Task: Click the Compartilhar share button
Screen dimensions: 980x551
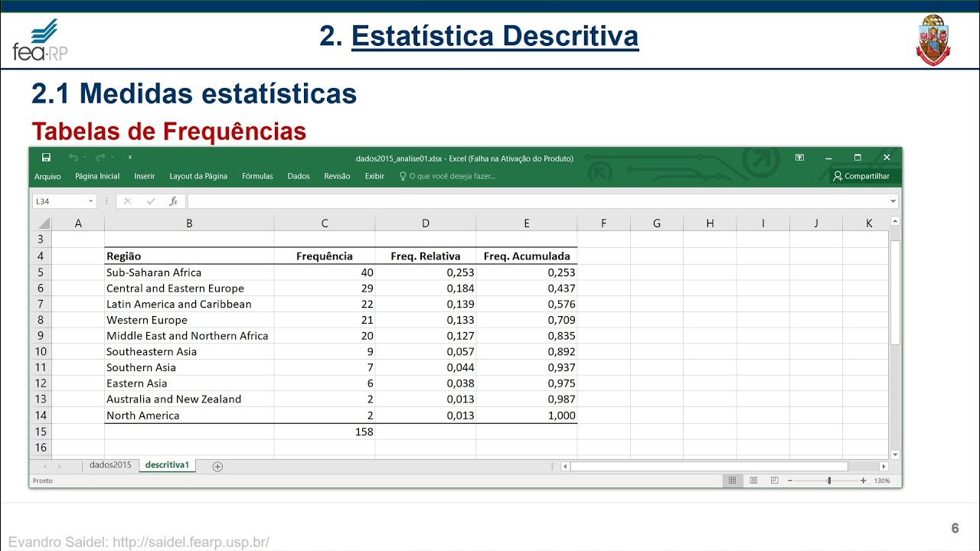Action: [861, 176]
